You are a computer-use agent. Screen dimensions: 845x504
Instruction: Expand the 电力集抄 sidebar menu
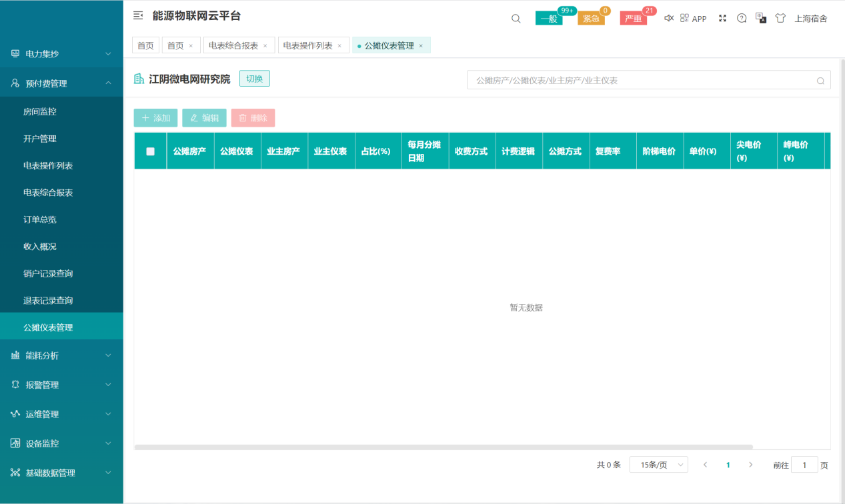point(61,53)
